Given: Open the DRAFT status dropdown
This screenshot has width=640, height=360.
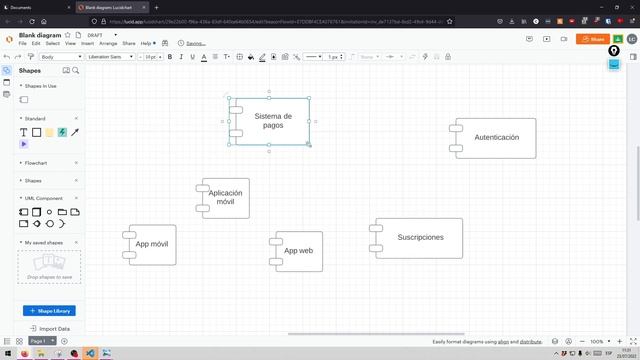Looking at the screenshot, I should click(x=102, y=35).
